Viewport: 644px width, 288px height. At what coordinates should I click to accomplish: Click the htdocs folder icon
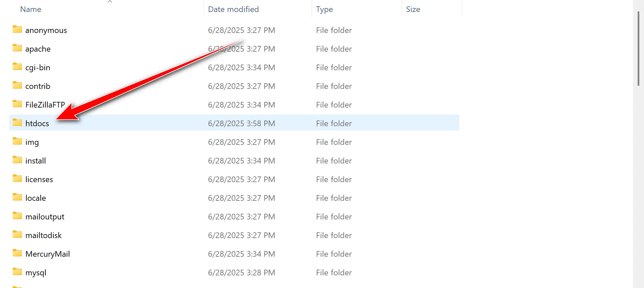point(17,123)
